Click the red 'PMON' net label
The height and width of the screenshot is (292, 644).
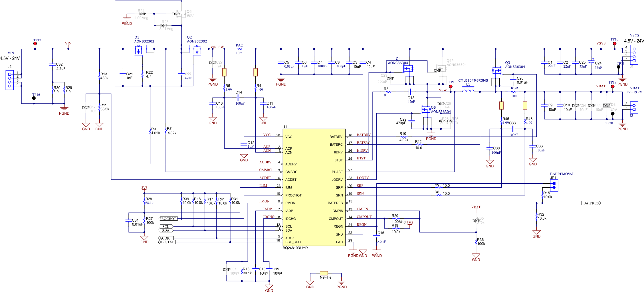[265, 201]
